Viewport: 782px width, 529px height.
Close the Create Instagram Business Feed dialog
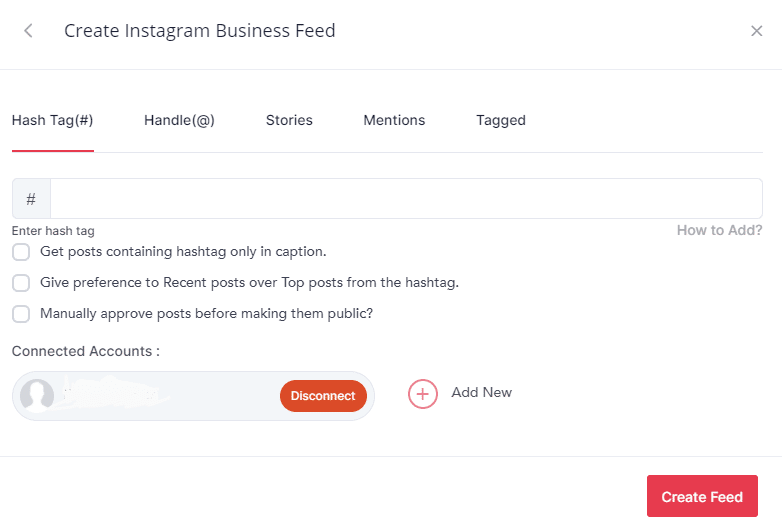click(757, 31)
